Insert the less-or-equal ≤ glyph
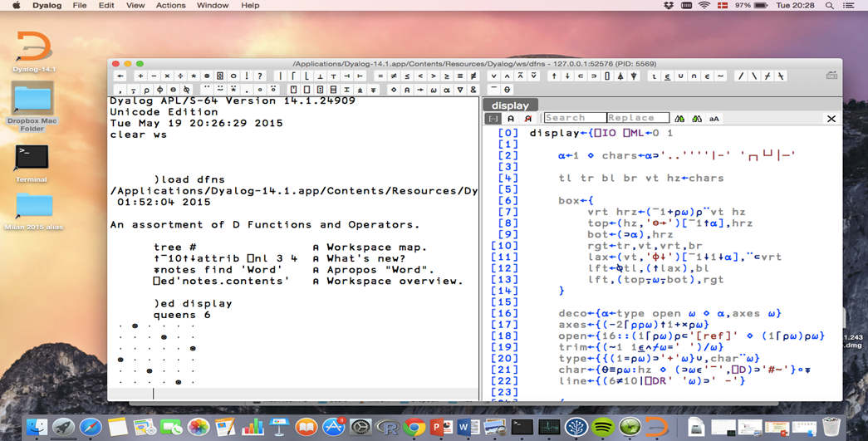 click(407, 76)
